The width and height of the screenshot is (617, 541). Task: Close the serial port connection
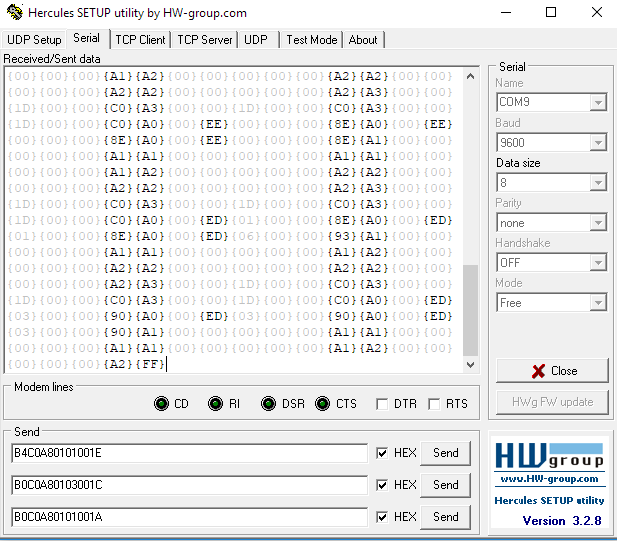point(552,371)
